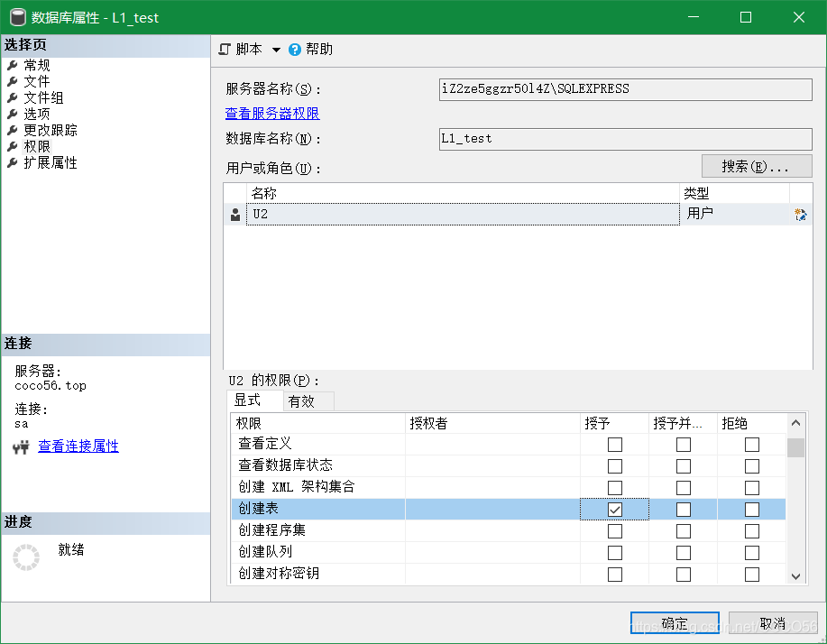Check 拒绝 for 创建表
827x644 pixels.
[752, 510]
